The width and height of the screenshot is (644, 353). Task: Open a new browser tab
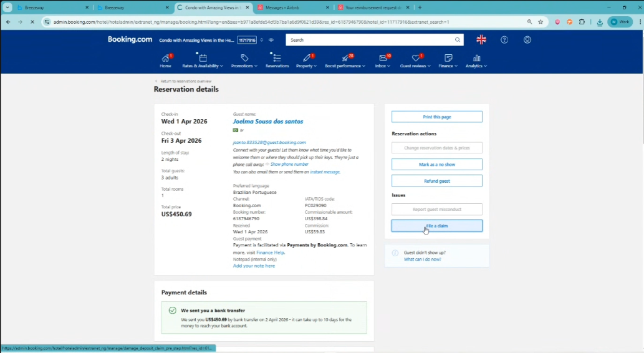420,7
